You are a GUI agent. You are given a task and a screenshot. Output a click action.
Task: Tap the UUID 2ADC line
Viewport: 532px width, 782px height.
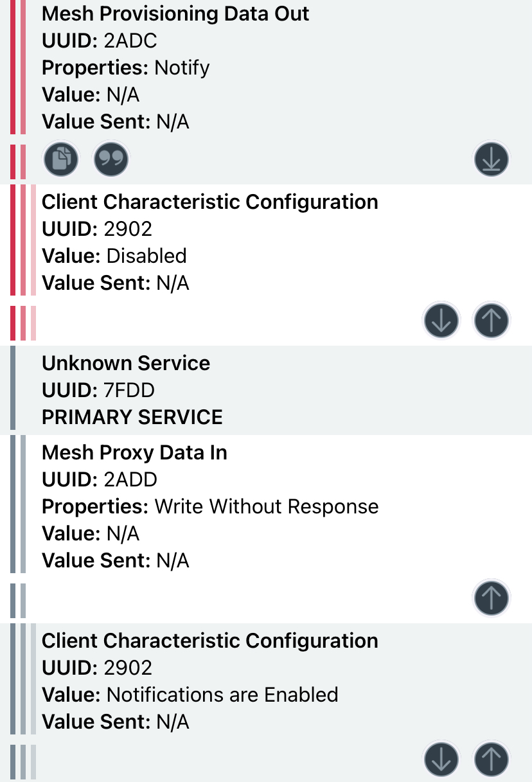100,40
